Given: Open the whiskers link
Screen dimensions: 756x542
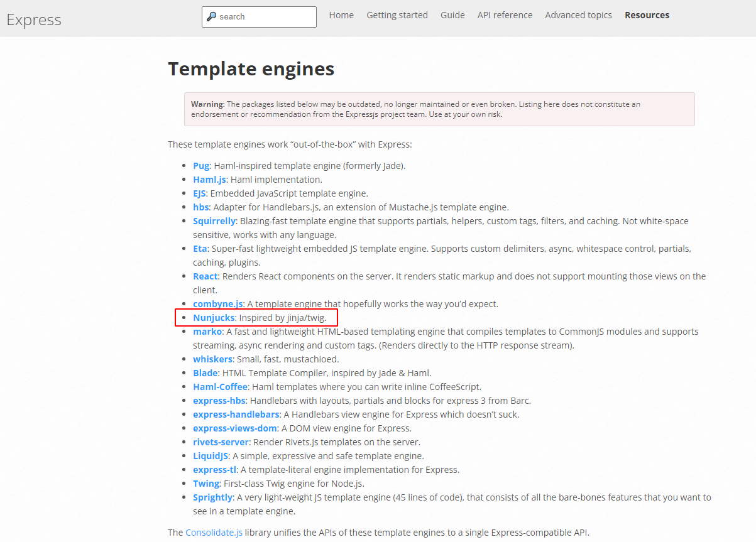Looking at the screenshot, I should pos(213,359).
